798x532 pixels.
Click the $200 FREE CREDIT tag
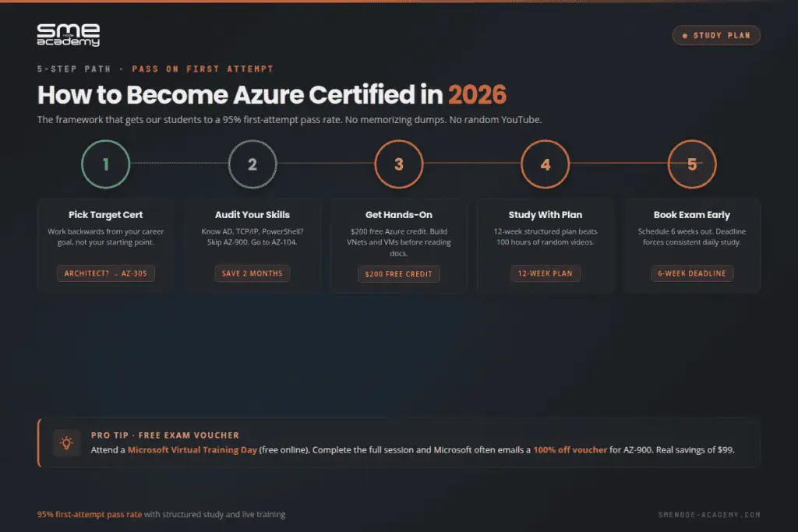click(x=399, y=273)
